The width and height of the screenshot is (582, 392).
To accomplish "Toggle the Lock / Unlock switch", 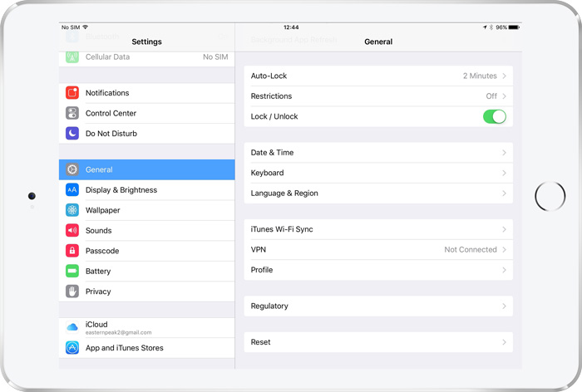I will coord(495,116).
